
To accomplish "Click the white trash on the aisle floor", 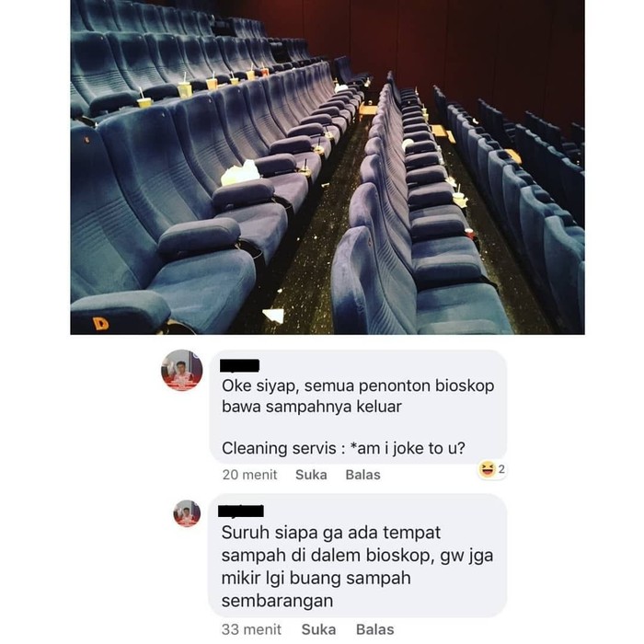I will tap(273, 316).
